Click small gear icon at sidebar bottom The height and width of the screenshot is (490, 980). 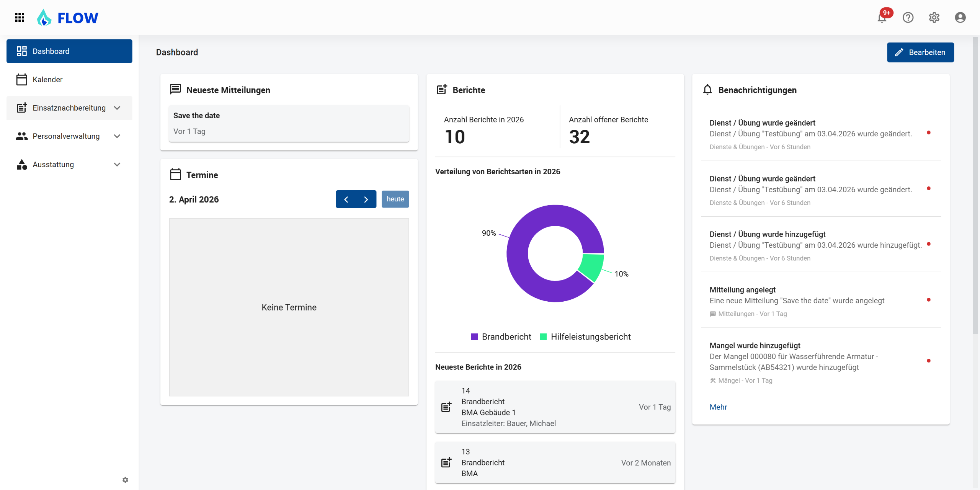[x=125, y=480]
